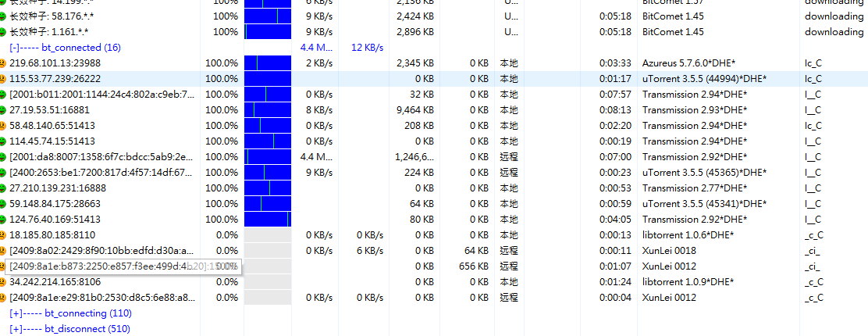Click the libtorrent 1.0.9*DHE* client cell
This screenshot has width=868, height=336.
(688, 282)
